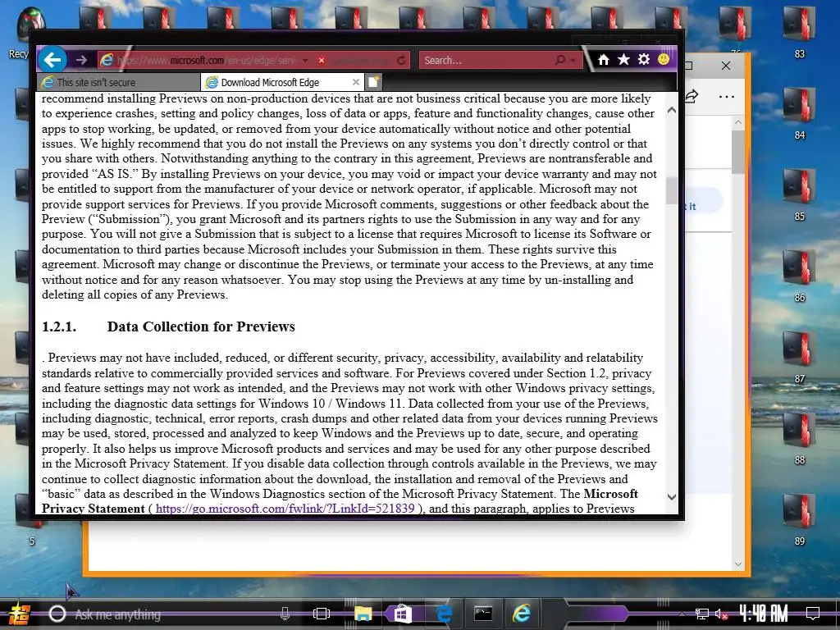Expand the address bar autocomplete dropdown
This screenshot has width=840, height=630.
click(305, 61)
